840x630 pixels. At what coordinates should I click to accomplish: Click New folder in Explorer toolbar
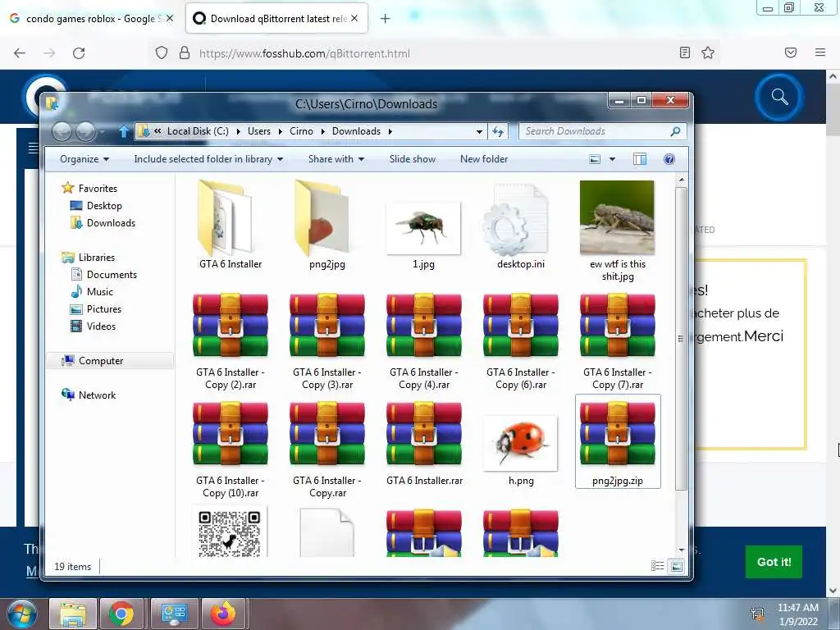484,159
